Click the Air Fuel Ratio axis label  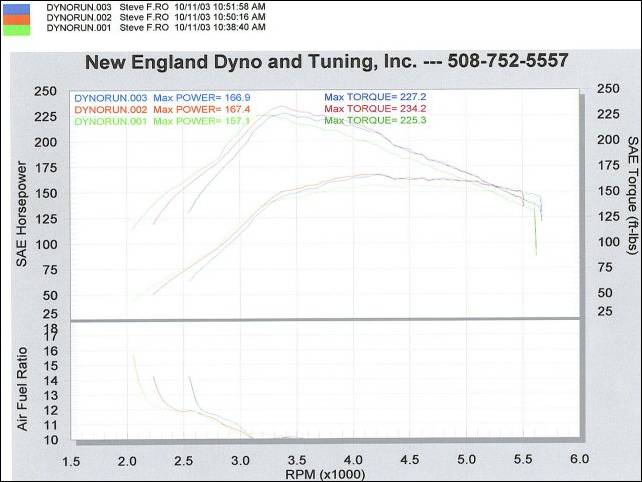pyautogui.click(x=21, y=385)
